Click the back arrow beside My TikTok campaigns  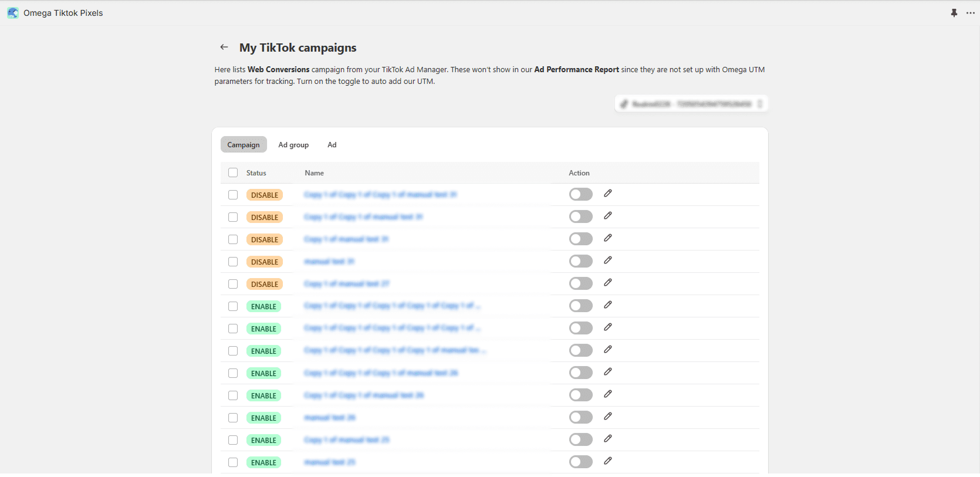(x=224, y=47)
